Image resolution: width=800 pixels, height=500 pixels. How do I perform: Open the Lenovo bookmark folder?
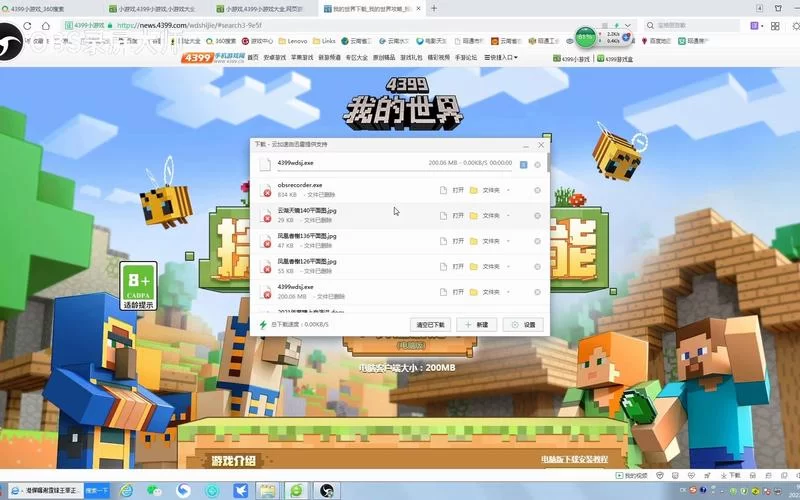[293, 41]
